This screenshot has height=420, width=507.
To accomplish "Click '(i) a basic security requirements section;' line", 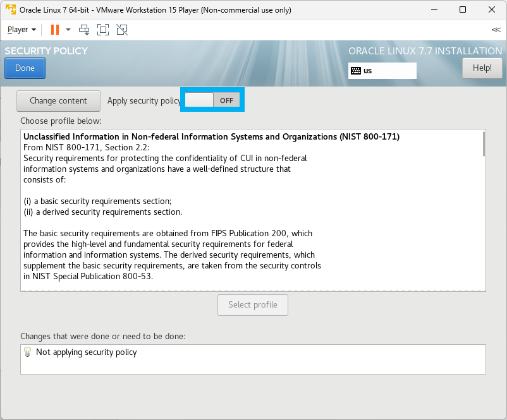I will coord(97,201).
